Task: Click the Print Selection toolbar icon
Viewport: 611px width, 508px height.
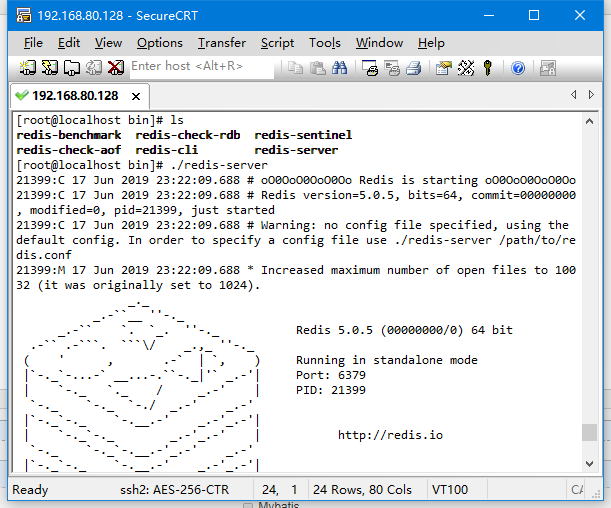Action: pyautogui.click(x=392, y=68)
